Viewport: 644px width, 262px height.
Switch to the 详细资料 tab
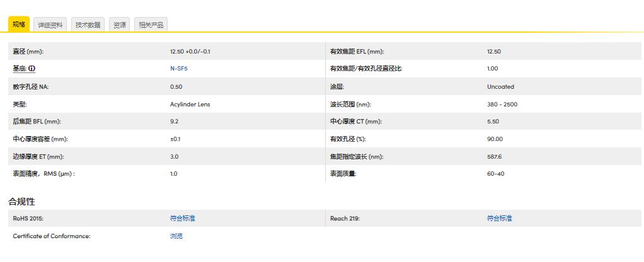coord(50,25)
